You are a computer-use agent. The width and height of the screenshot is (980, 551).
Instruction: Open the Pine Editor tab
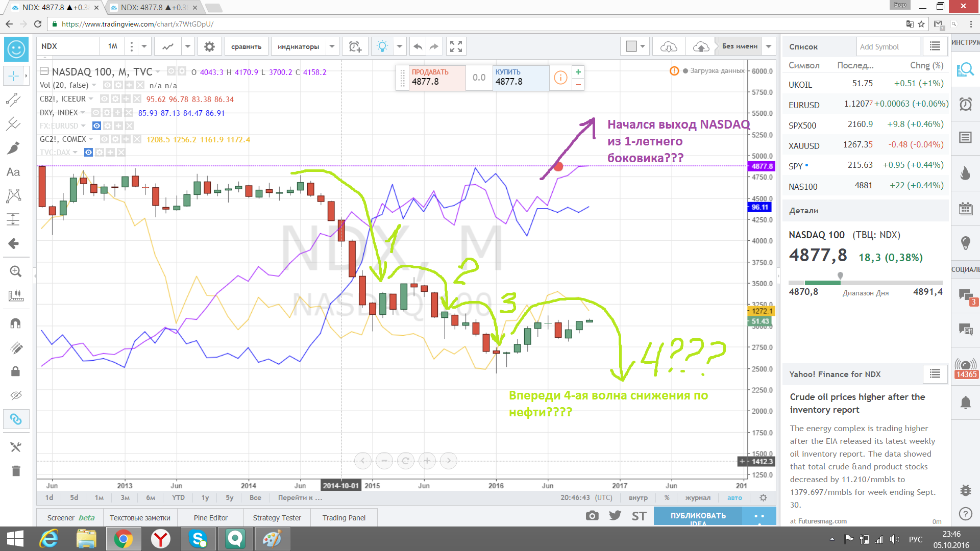pyautogui.click(x=210, y=517)
